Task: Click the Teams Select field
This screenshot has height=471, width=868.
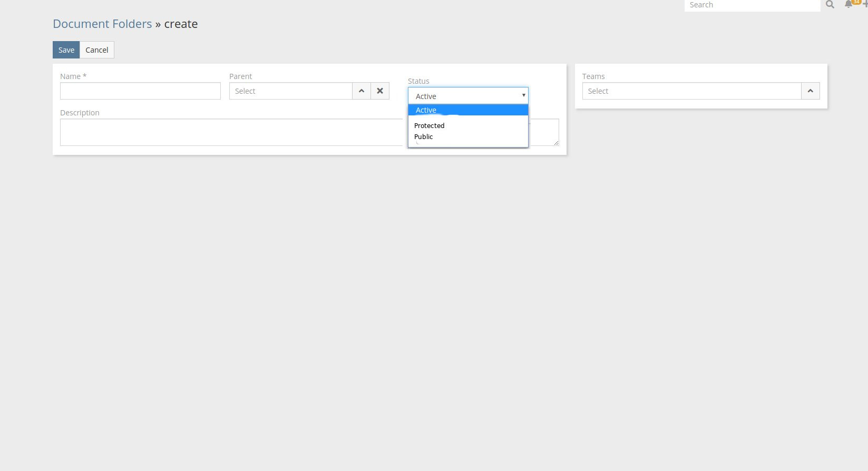Action: tap(691, 91)
